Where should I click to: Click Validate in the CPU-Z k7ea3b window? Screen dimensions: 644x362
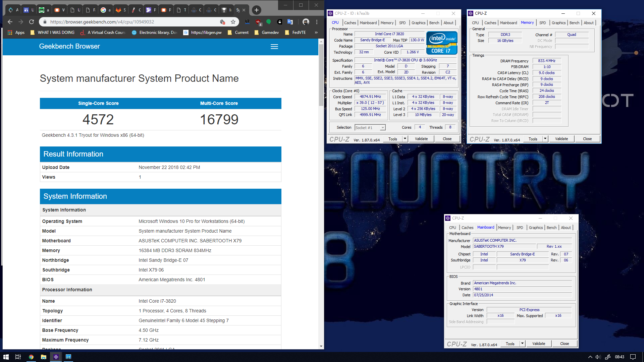(x=421, y=139)
